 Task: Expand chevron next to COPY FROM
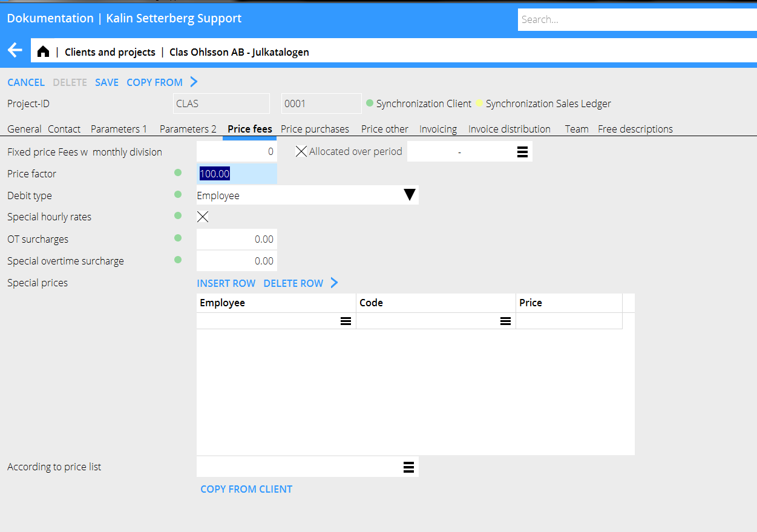(194, 82)
